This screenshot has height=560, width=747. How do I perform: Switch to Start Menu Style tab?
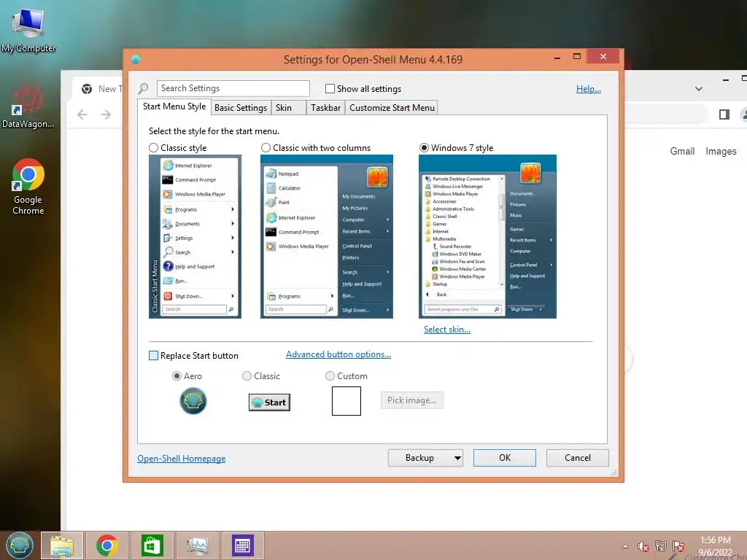174,106
